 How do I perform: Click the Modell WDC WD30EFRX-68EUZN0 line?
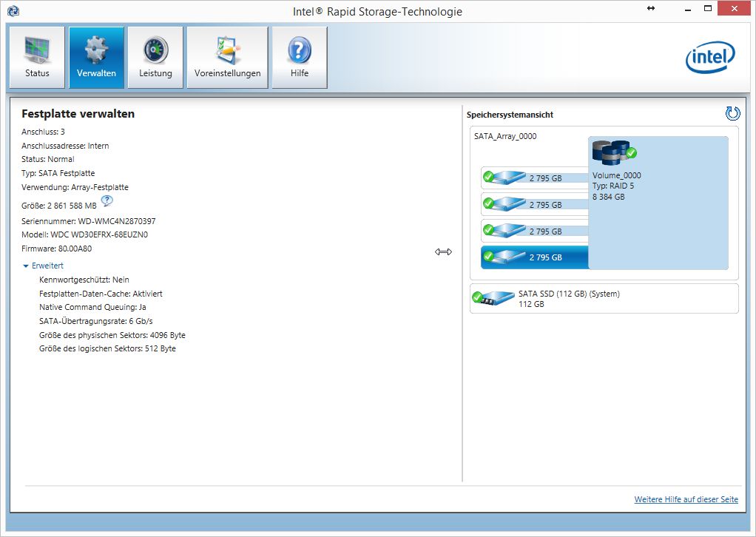(85, 234)
